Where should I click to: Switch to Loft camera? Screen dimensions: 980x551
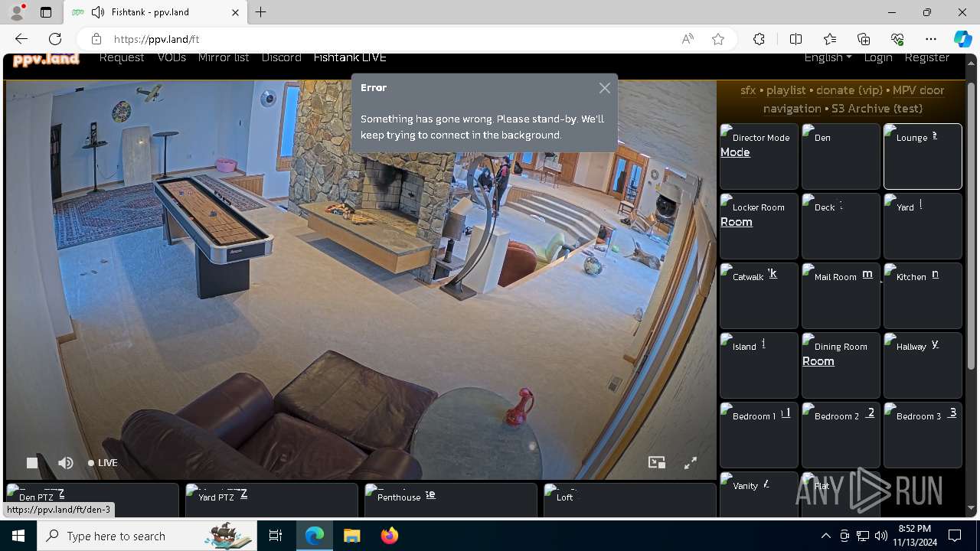(x=629, y=500)
